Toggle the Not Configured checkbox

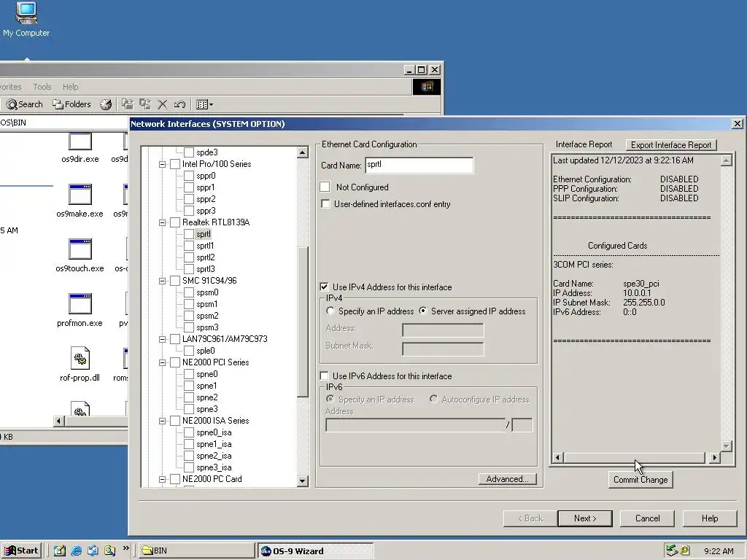click(325, 187)
